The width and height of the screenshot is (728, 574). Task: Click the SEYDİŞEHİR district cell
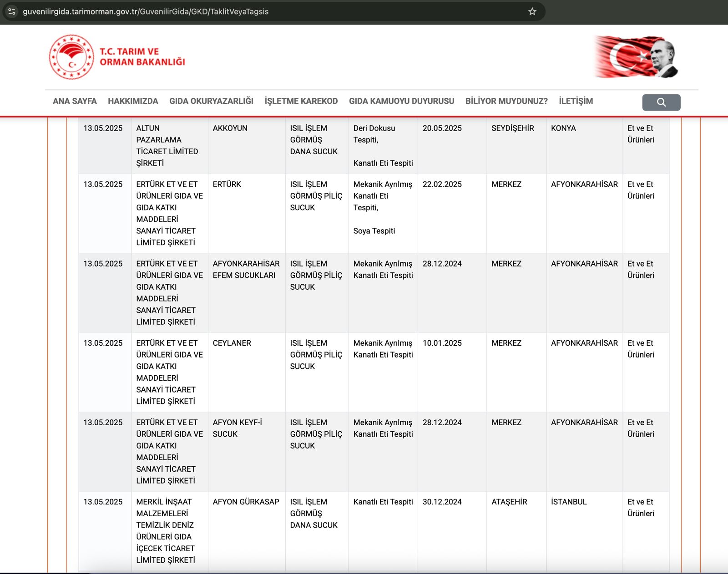click(x=516, y=146)
